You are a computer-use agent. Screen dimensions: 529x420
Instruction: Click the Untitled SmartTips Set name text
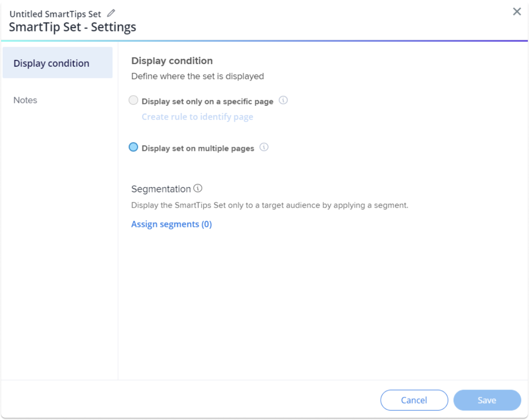(55, 14)
